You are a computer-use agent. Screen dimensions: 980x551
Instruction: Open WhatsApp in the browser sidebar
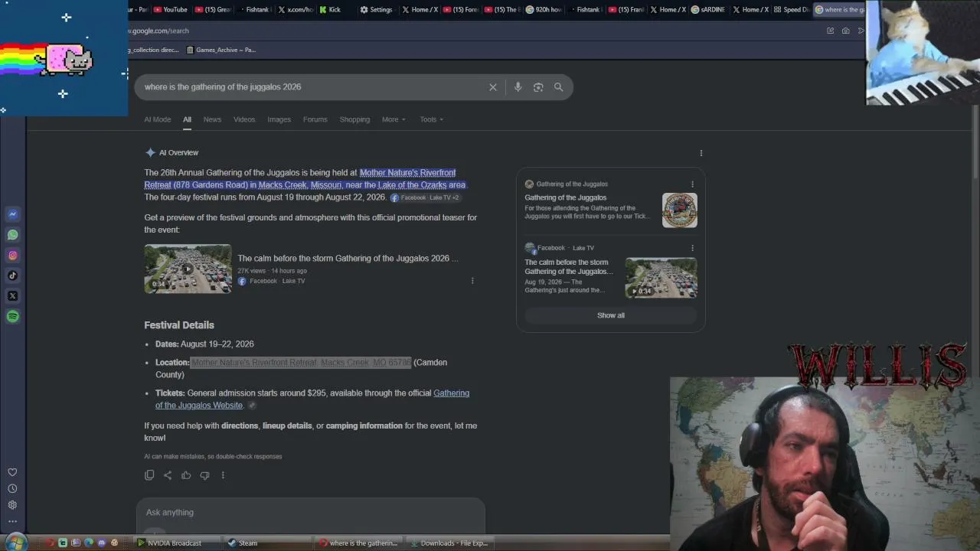click(13, 235)
